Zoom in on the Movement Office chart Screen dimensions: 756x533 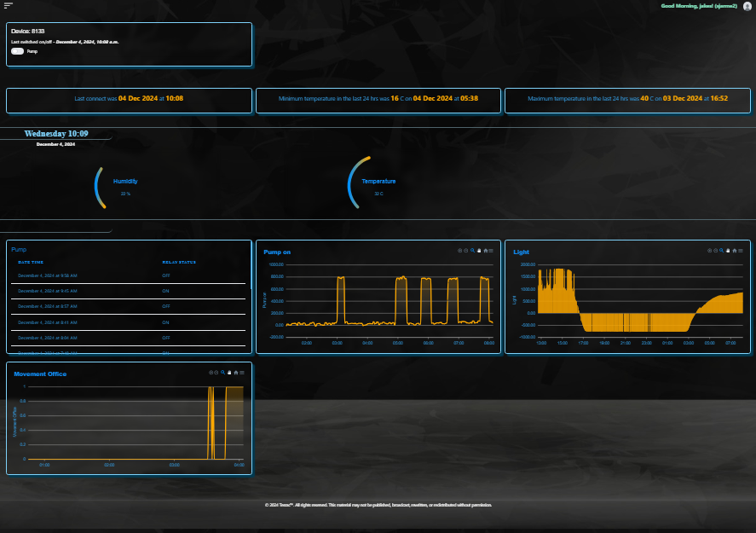(x=211, y=373)
